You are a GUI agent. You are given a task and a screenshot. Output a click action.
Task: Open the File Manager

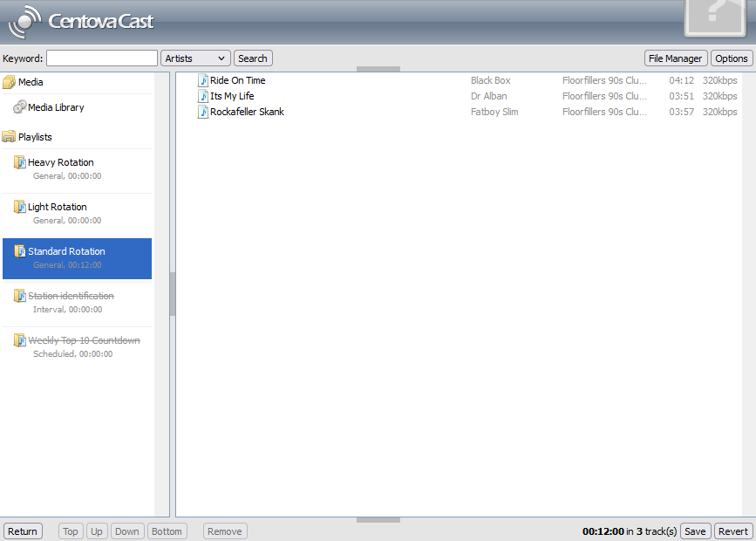tap(676, 58)
